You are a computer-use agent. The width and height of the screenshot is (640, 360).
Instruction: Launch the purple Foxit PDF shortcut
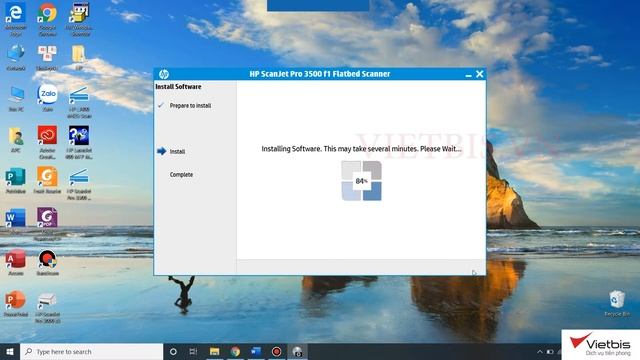tap(47, 219)
